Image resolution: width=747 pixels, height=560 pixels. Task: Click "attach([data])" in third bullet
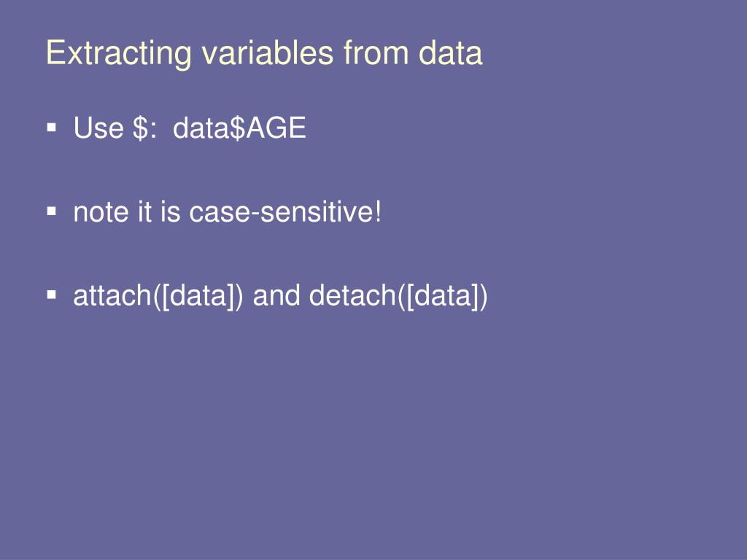(x=158, y=296)
